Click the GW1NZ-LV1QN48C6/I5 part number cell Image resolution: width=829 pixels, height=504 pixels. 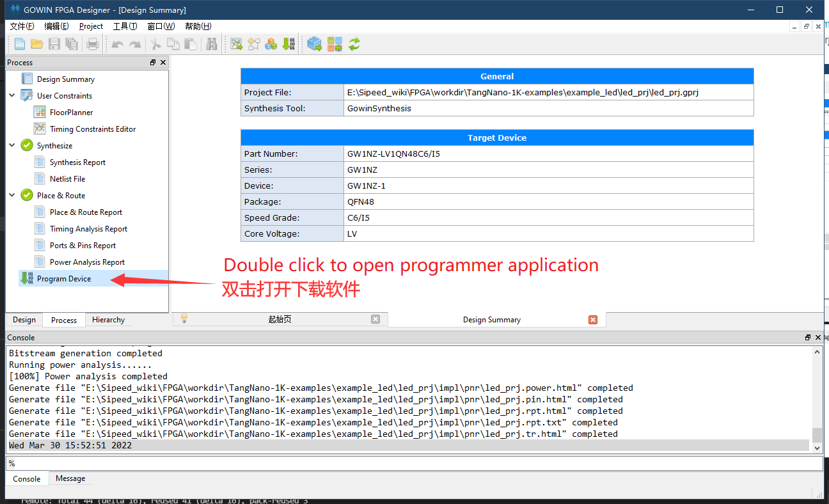549,154
